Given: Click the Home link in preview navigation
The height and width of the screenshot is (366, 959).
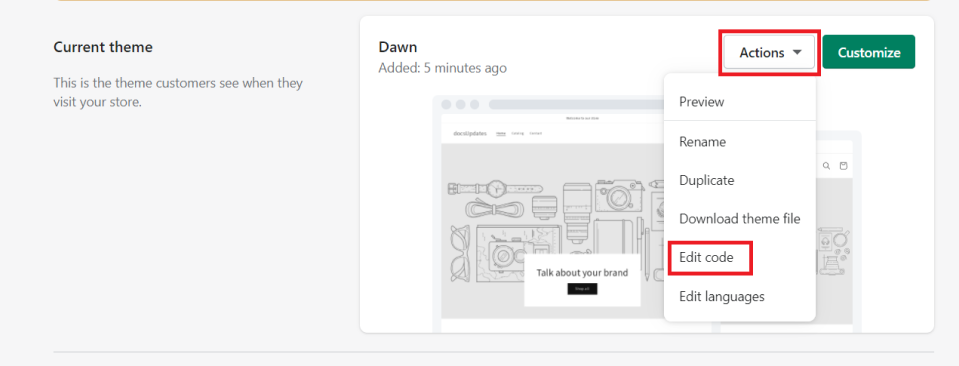Looking at the screenshot, I should click(x=501, y=133).
